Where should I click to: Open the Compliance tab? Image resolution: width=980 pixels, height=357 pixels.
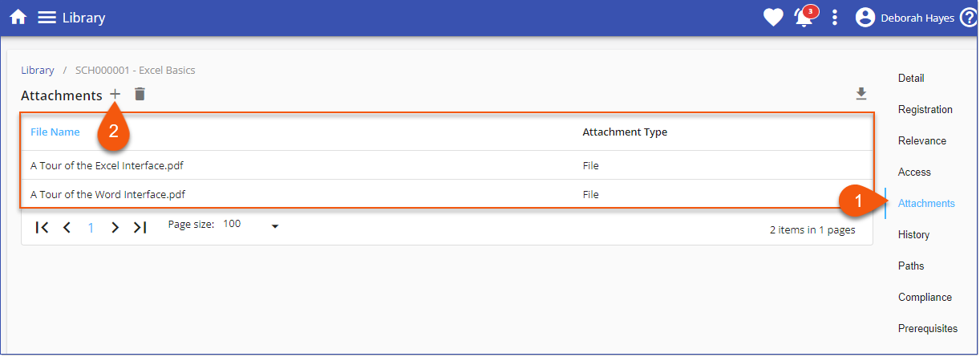point(925,297)
